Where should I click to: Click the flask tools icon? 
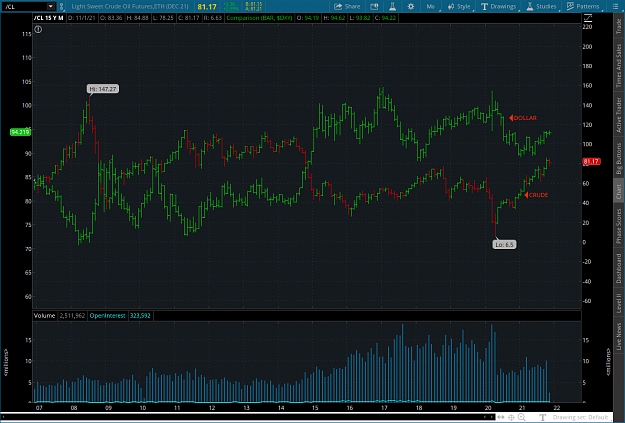[x=392, y=6]
